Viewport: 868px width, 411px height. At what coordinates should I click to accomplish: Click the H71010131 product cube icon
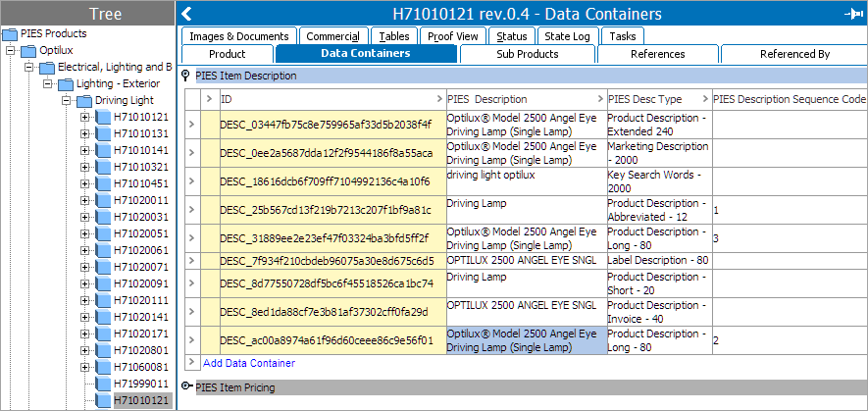[103, 134]
